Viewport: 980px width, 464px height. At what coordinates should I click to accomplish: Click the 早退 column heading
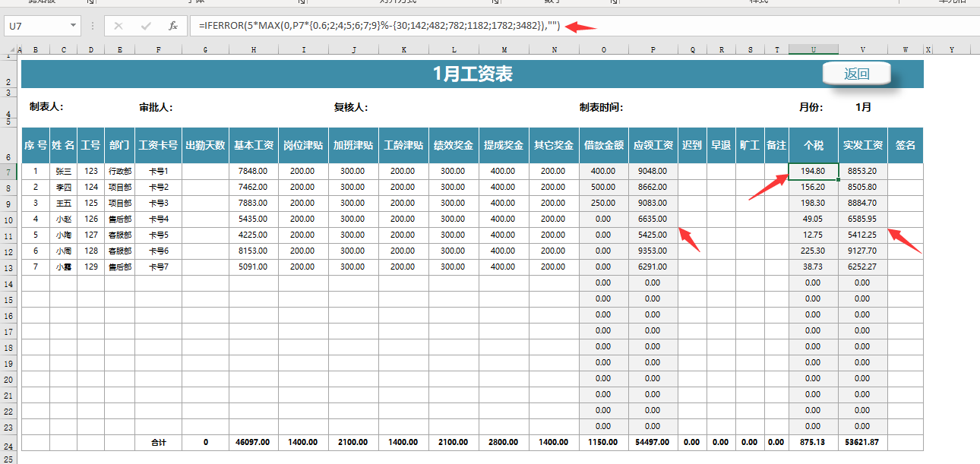pyautogui.click(x=721, y=145)
